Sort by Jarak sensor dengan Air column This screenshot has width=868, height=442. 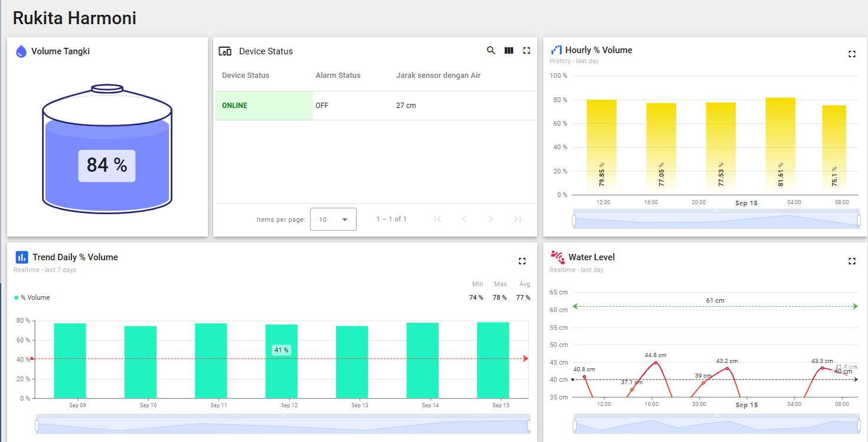438,76
